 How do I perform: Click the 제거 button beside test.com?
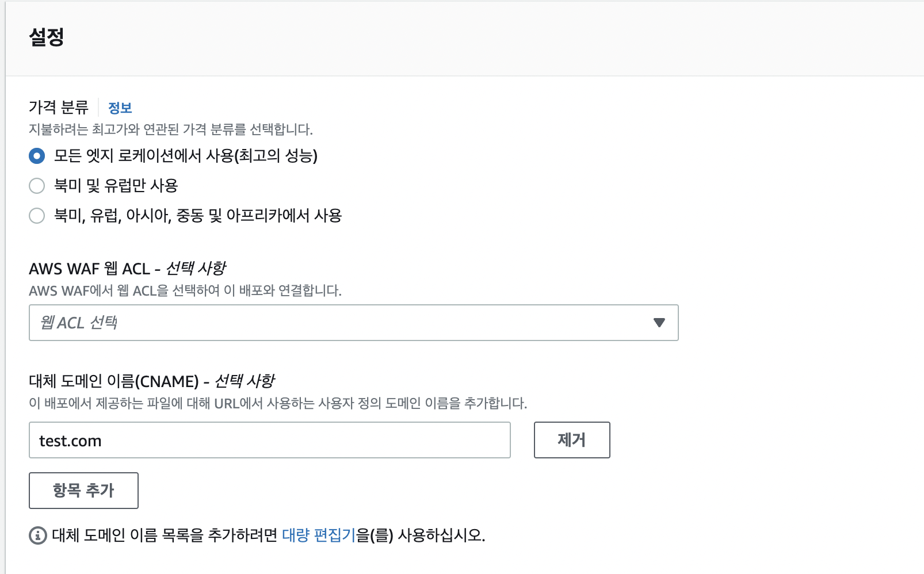[x=572, y=440]
